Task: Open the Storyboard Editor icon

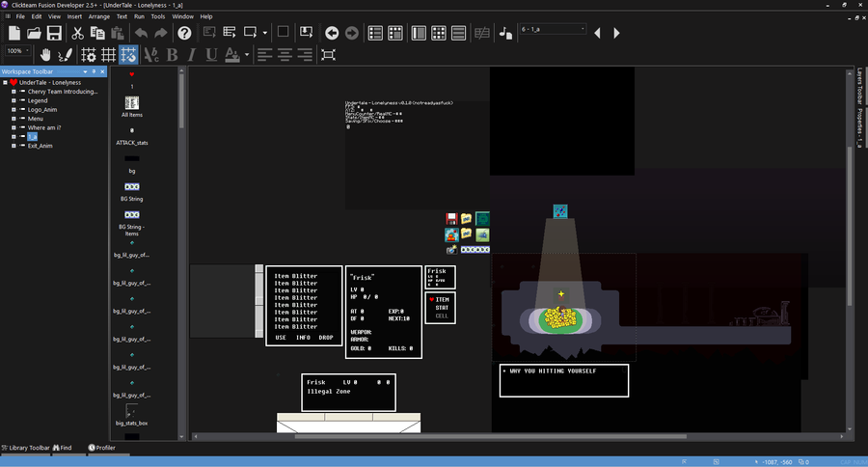Action: pos(375,33)
